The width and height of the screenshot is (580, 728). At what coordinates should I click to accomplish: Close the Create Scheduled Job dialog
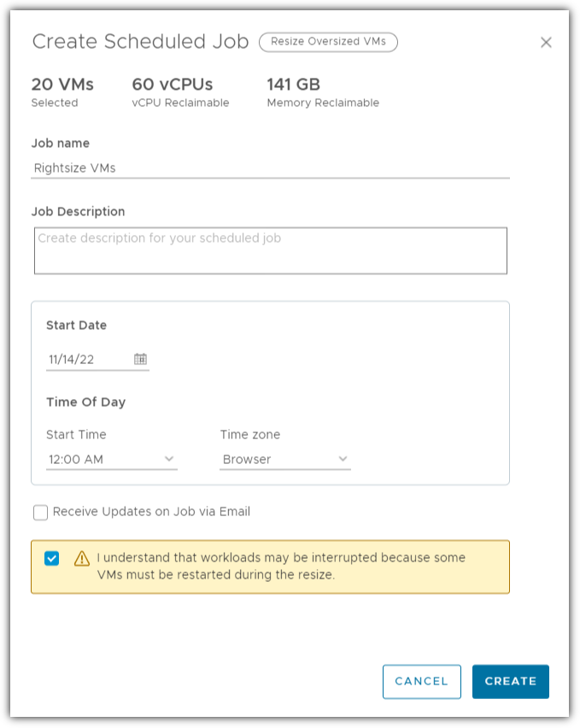coord(546,43)
